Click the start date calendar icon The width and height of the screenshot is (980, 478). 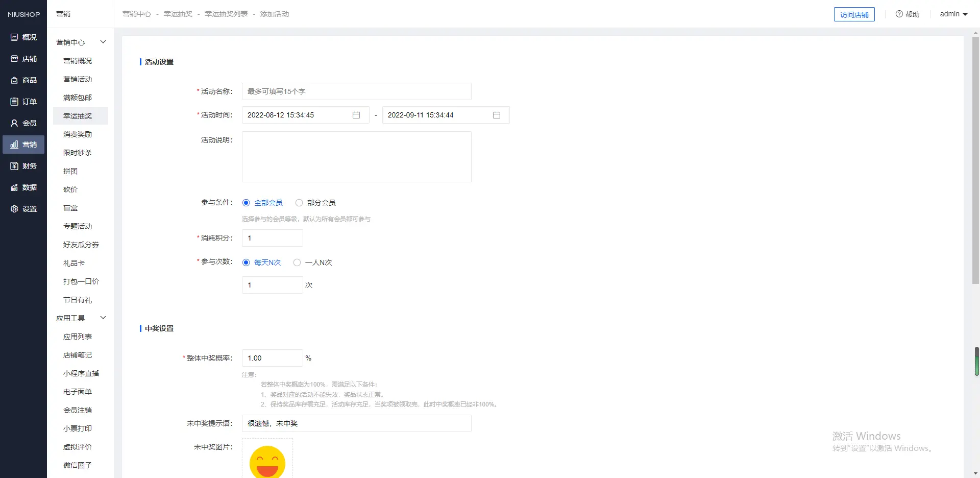coord(356,115)
